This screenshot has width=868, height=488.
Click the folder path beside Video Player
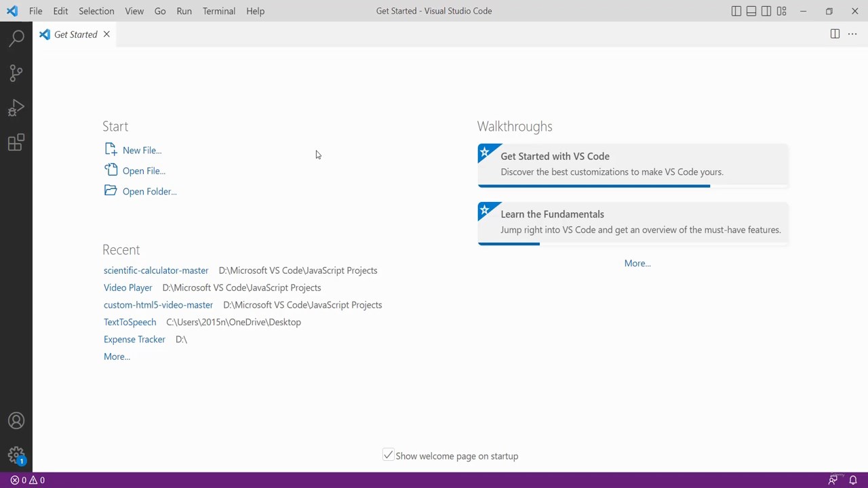pyautogui.click(x=241, y=287)
